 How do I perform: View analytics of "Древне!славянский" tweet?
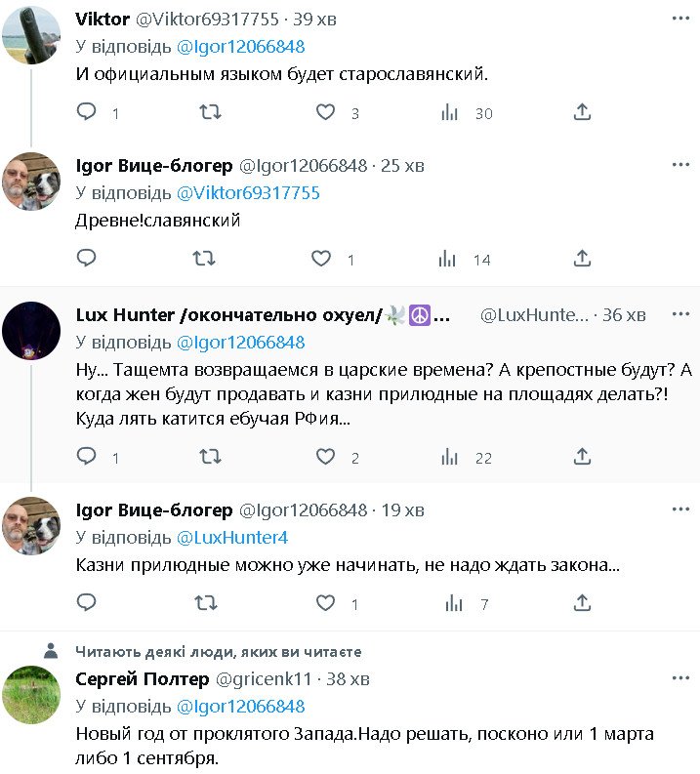(448, 259)
